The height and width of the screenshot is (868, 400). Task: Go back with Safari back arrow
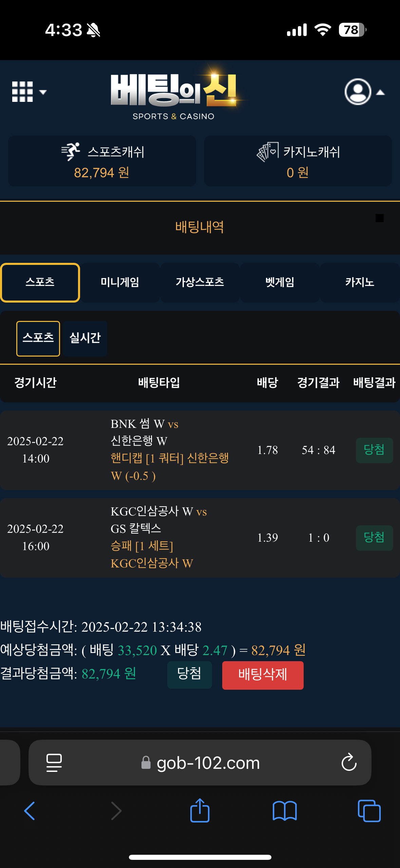[30, 811]
